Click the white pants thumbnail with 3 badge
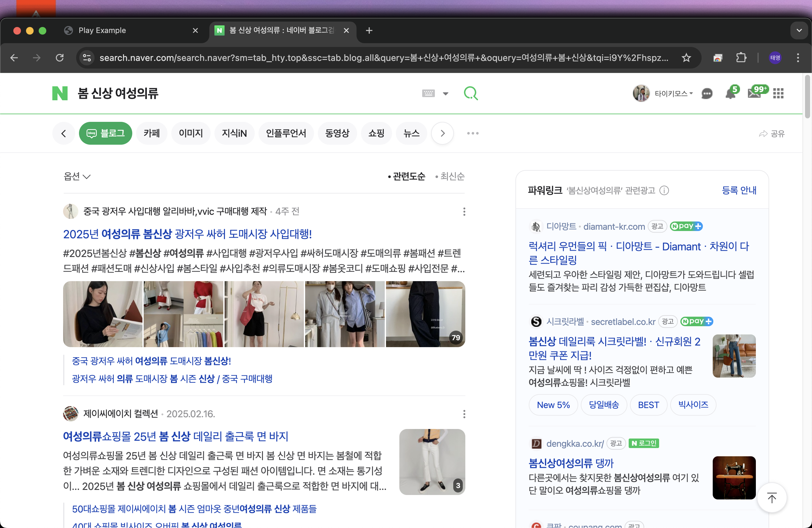The image size is (812, 528). point(432,462)
